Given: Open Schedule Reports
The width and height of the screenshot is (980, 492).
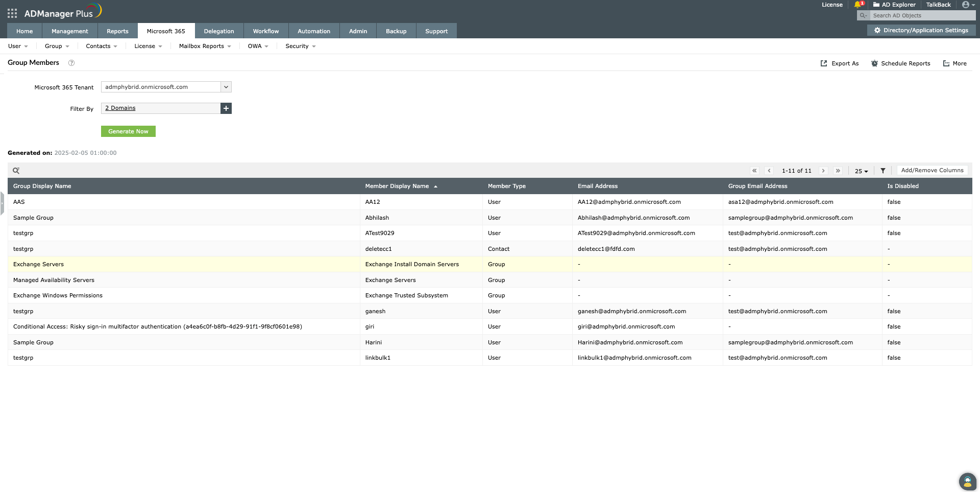Looking at the screenshot, I should tap(901, 63).
